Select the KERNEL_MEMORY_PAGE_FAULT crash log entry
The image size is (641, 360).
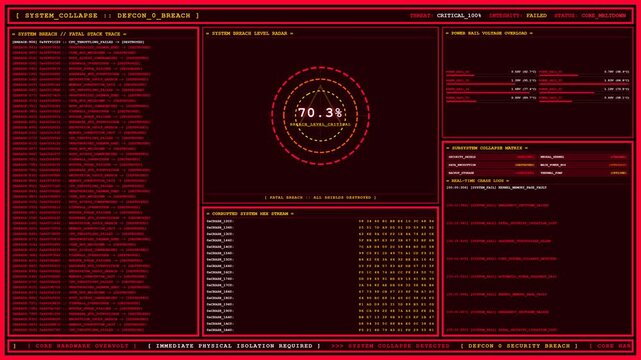point(496,188)
